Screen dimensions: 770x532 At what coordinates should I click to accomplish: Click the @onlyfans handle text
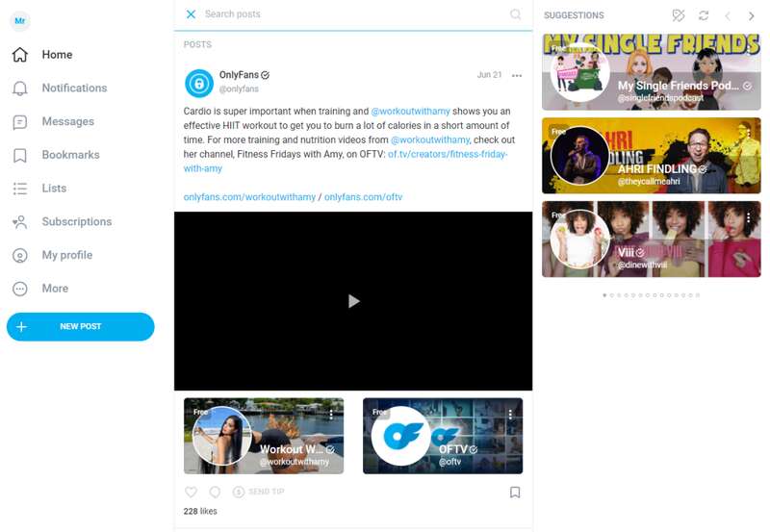pyautogui.click(x=239, y=89)
